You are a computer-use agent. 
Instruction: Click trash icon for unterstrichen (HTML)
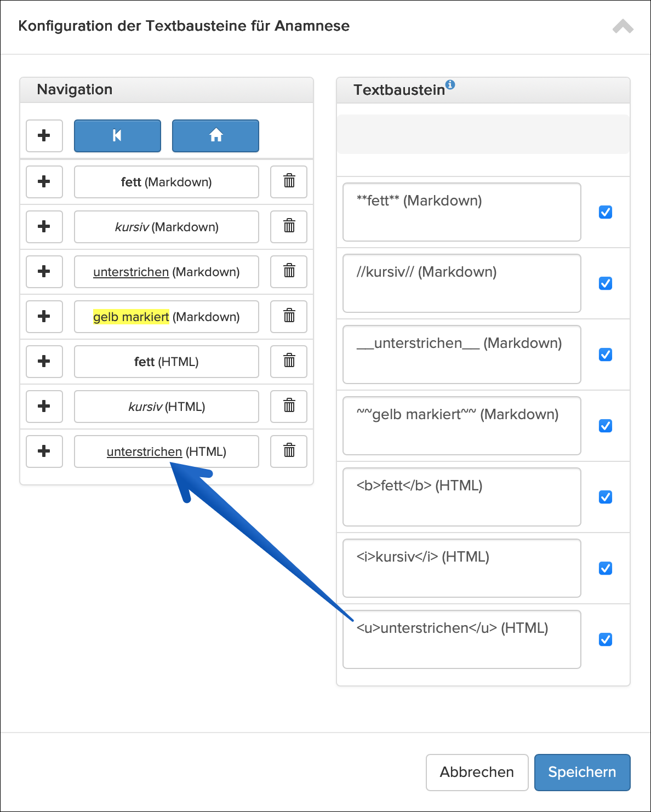pos(289,451)
